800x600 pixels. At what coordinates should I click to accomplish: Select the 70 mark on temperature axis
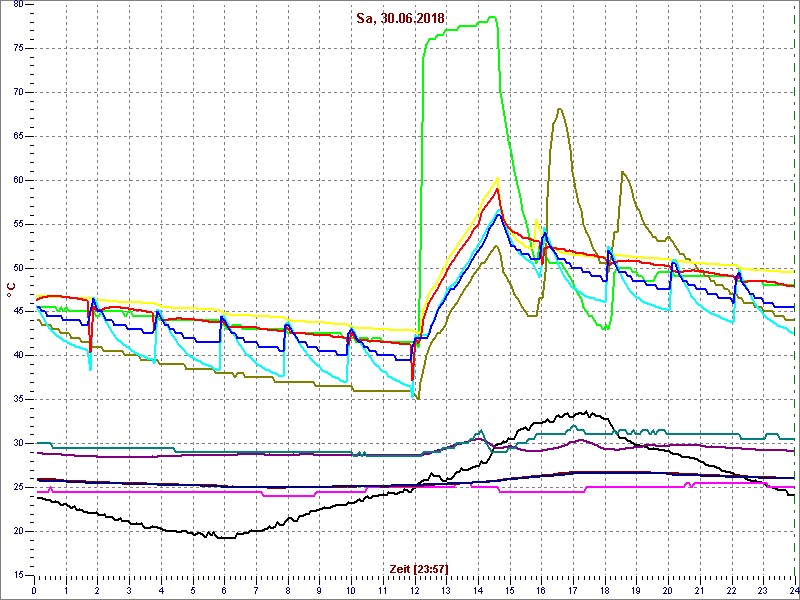[17, 92]
